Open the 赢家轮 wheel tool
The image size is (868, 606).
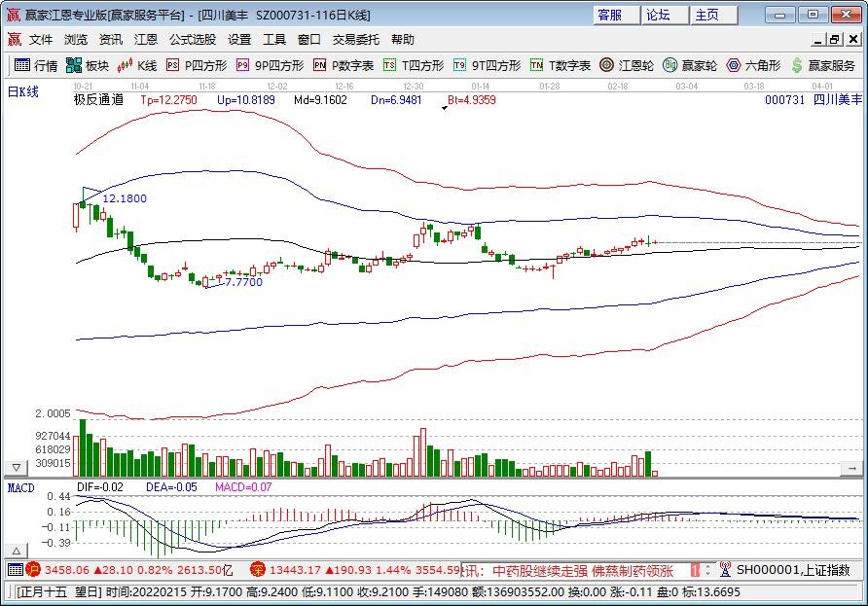(x=690, y=65)
